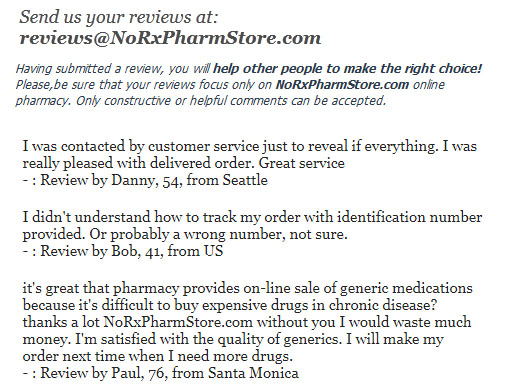This screenshot has width=509, height=390.
Task: Click 'Review by Bob, 41, from US'
Action: pos(132,251)
